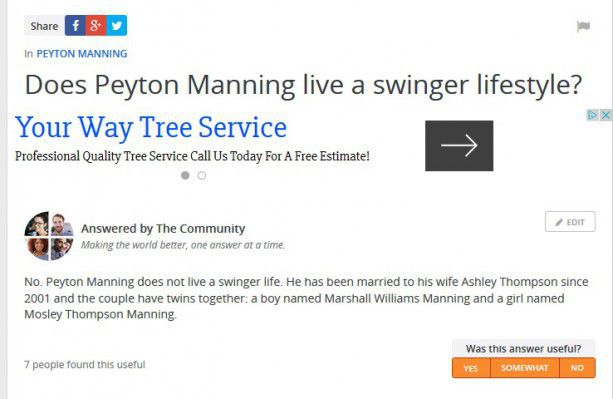Open the PEYTON MANNING category link
Screen dimensions: 613x399
pos(82,54)
